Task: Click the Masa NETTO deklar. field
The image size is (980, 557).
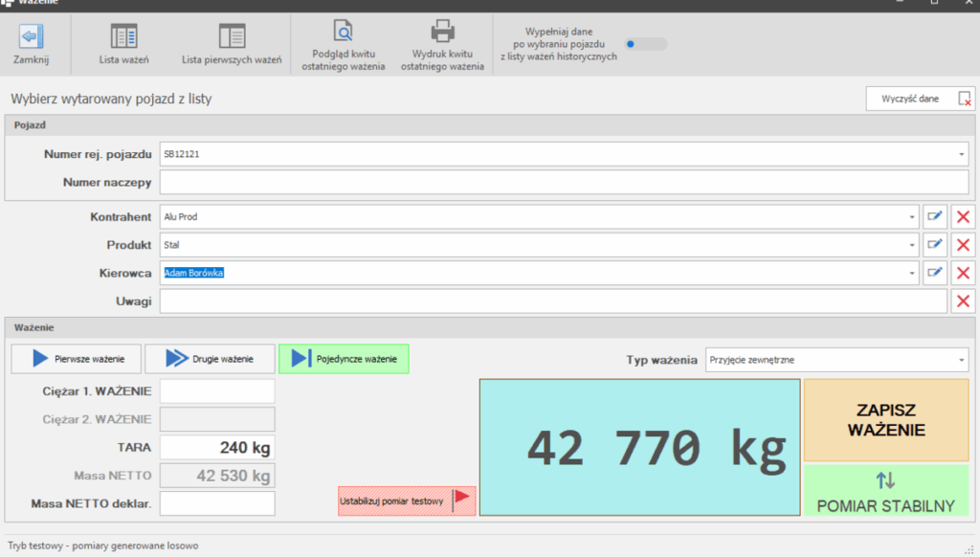Action: (x=217, y=503)
